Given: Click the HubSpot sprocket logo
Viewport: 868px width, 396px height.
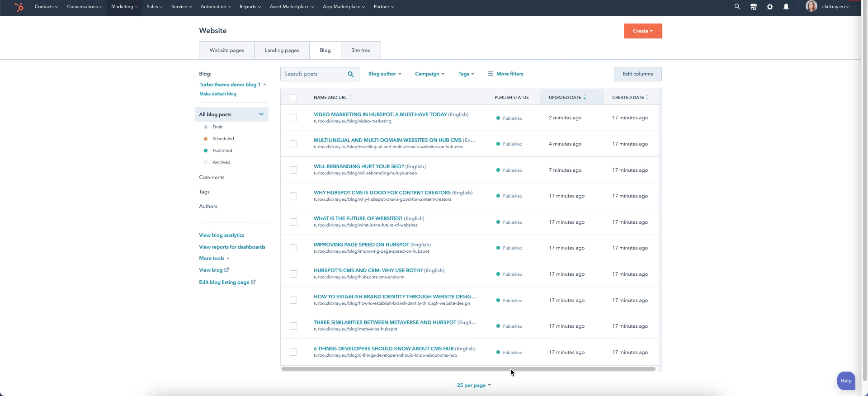Looking at the screenshot, I should tap(19, 7).
